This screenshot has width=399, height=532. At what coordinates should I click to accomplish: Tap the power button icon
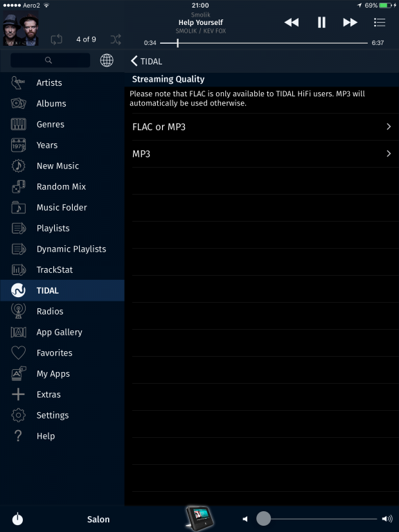17,519
